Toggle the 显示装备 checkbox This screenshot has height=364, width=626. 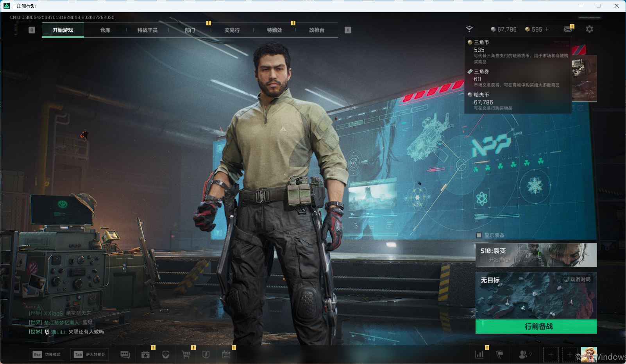(479, 235)
